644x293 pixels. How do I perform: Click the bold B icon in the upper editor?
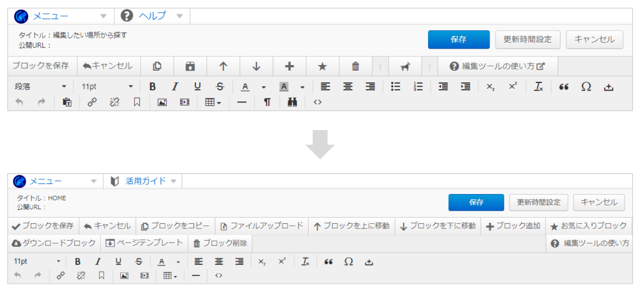pos(152,87)
